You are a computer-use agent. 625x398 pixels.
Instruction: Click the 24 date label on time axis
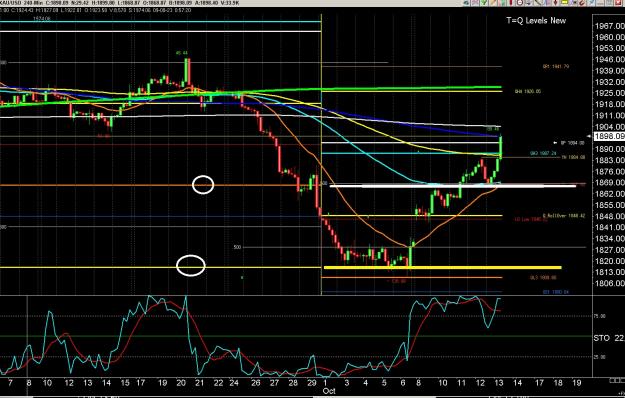point(234,383)
